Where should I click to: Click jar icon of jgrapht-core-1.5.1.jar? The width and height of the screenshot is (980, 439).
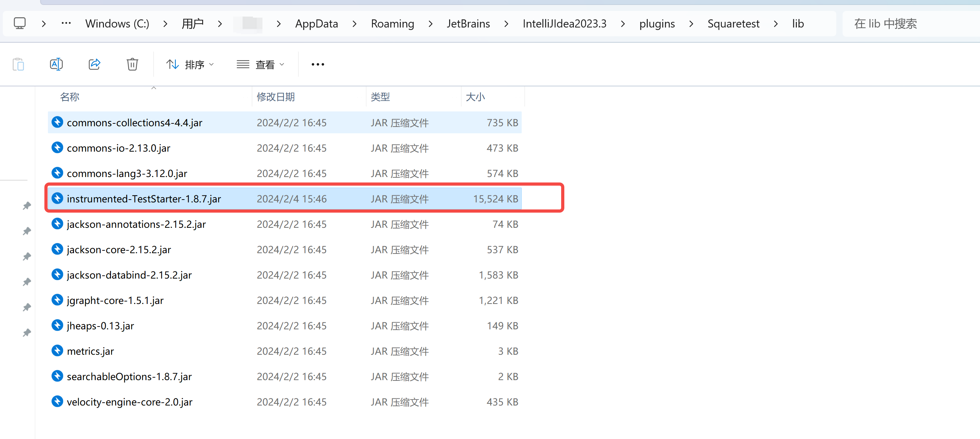(x=57, y=300)
